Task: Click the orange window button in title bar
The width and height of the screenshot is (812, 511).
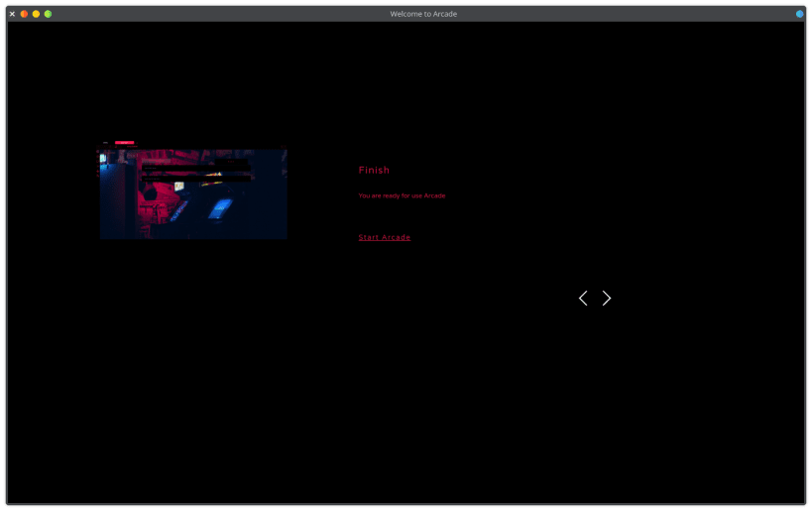Action: (x=24, y=14)
